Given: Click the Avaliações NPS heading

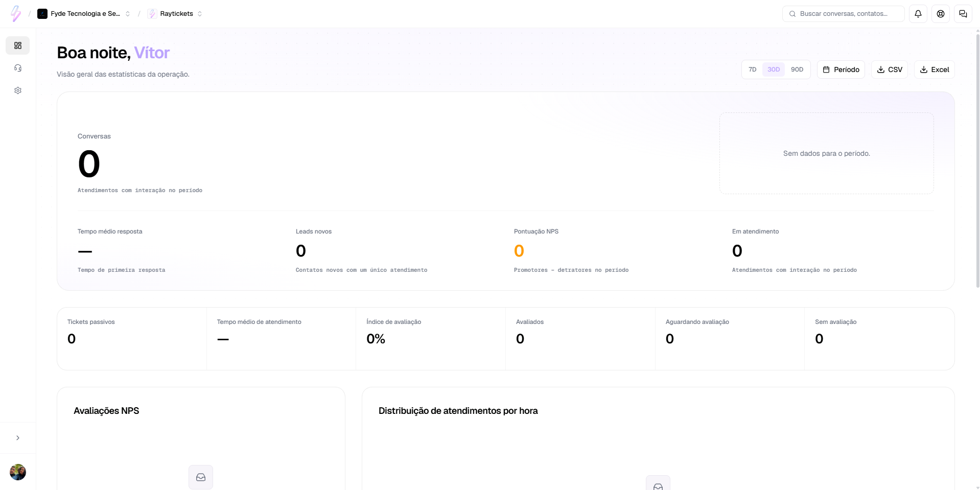Looking at the screenshot, I should click(x=106, y=411).
